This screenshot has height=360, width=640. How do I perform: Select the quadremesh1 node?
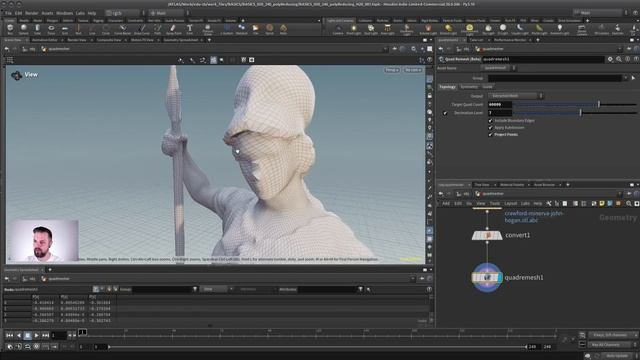click(487, 278)
